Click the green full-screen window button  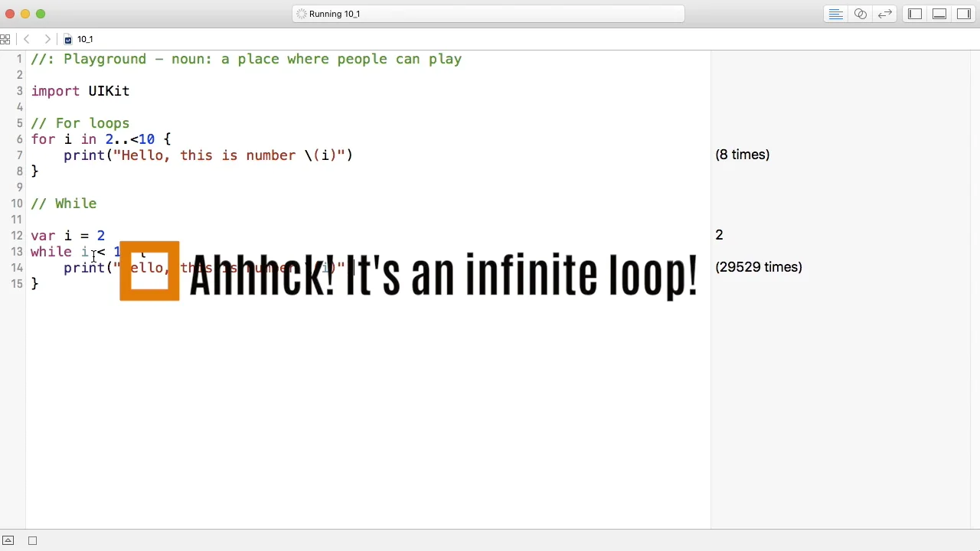[x=41, y=14]
